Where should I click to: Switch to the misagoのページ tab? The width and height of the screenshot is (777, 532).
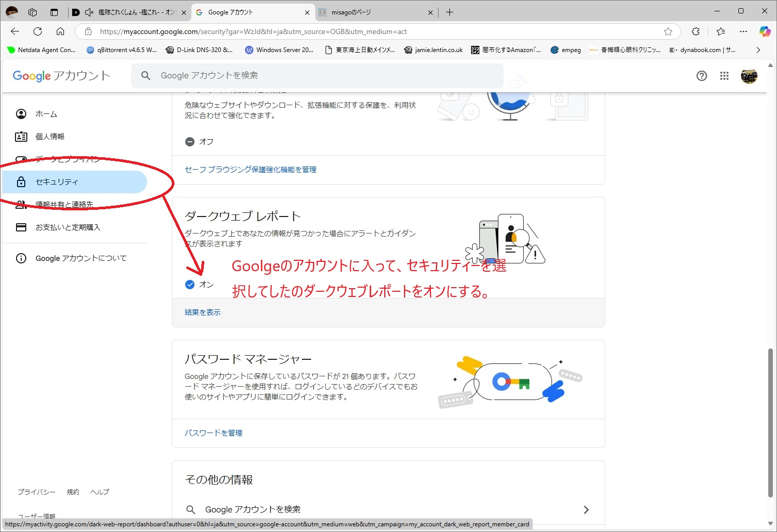click(376, 12)
